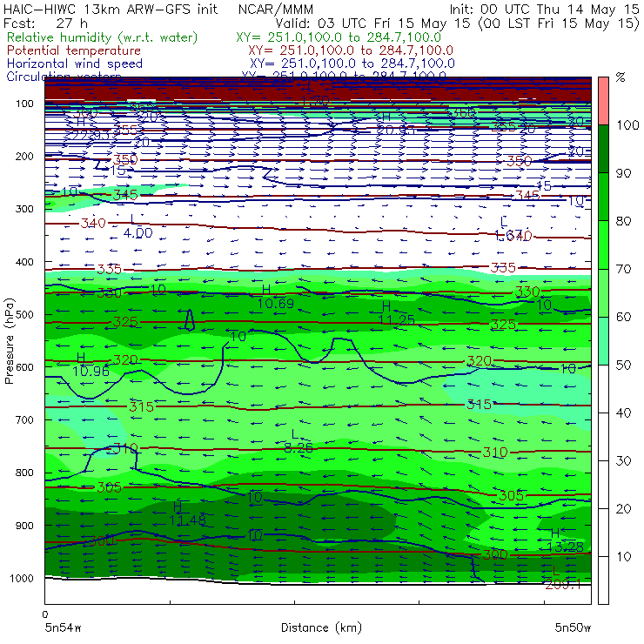Viewport: 644px width, 644px height.
Task: Click the "HAIC-HIWC 13km ARW-GFS init" title
Action: pyautogui.click(x=110, y=9)
